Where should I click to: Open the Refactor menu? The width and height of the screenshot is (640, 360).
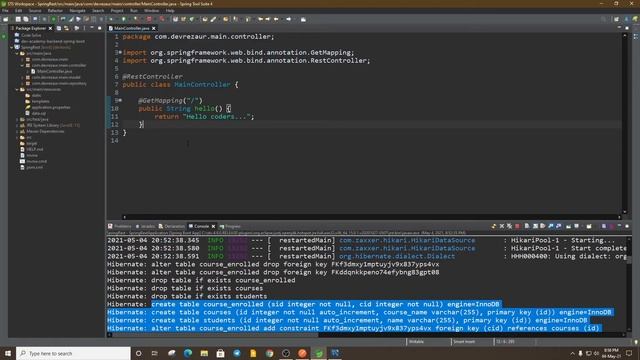[x=55, y=11]
